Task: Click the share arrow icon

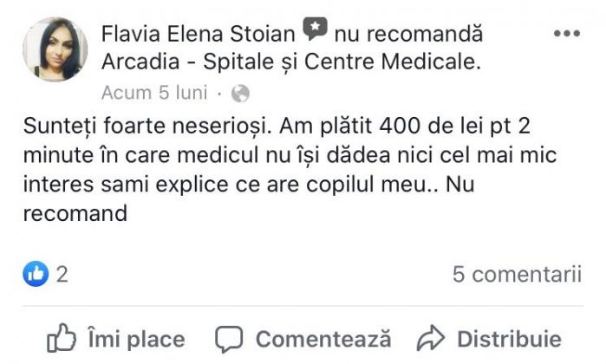Action: click(431, 338)
